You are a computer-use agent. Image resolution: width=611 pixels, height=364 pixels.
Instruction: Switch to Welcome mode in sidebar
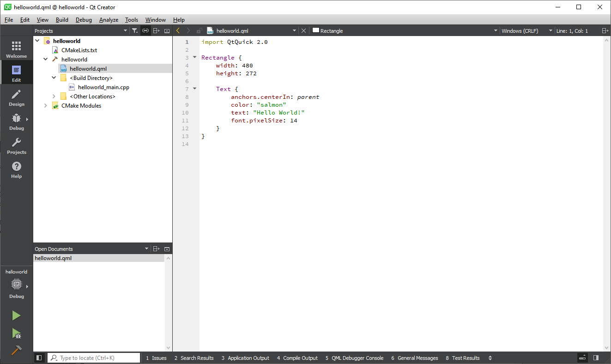(x=16, y=49)
